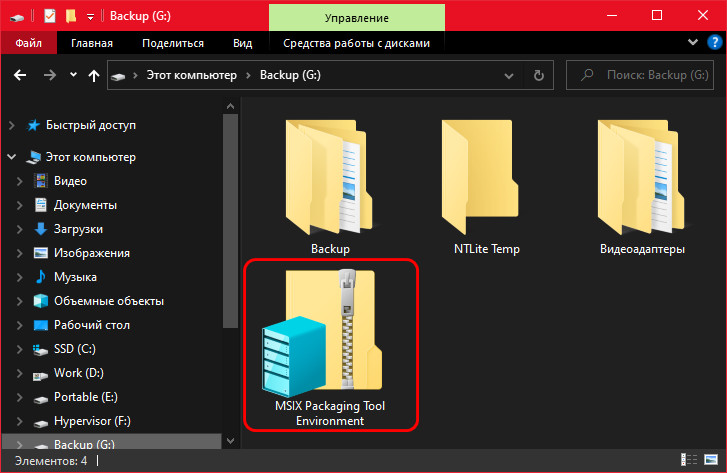
Task: Open the recent locations dropdown arrow
Action: pyautogui.click(x=73, y=75)
